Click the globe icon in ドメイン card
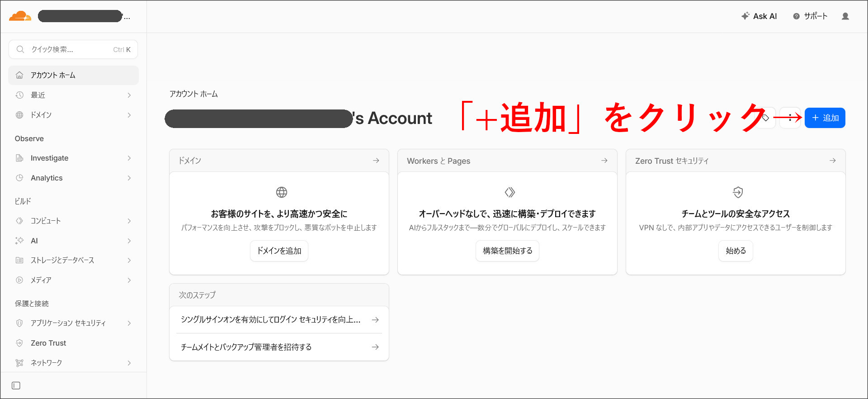This screenshot has width=868, height=399. 282,192
